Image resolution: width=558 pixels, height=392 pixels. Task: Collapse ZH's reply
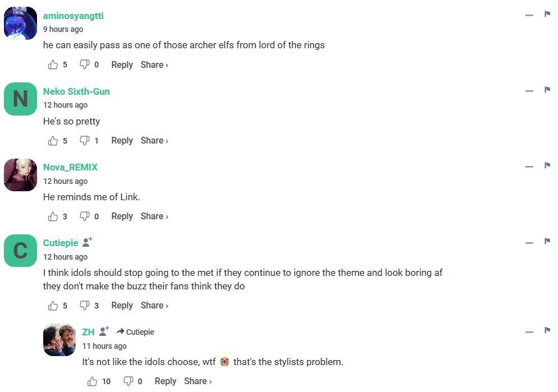tap(529, 332)
